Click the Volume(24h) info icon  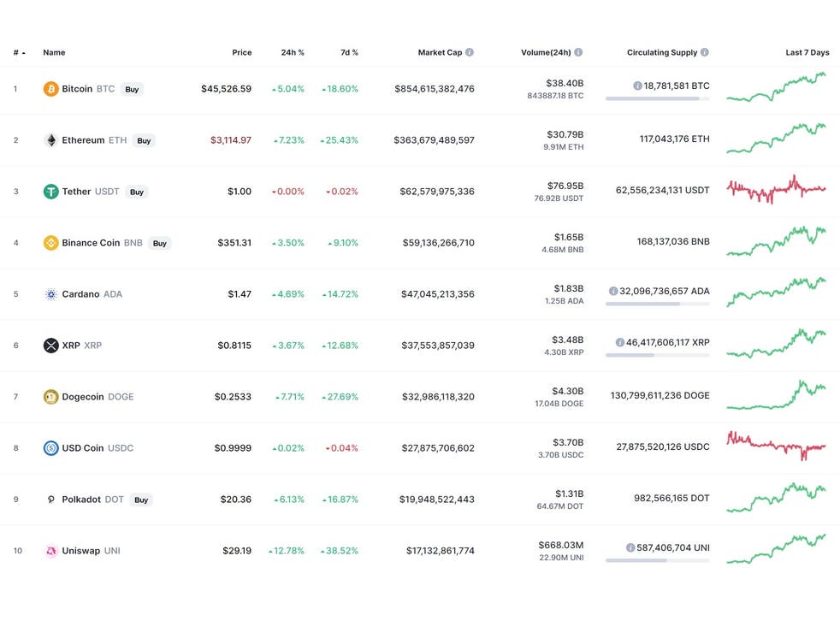tap(578, 52)
